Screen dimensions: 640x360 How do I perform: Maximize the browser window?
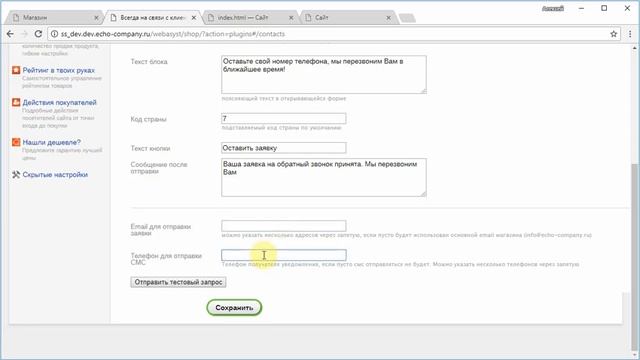[604, 8]
